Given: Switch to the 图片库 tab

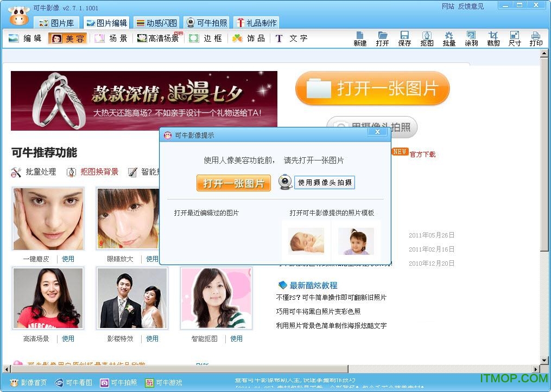Looking at the screenshot, I should click(x=56, y=23).
